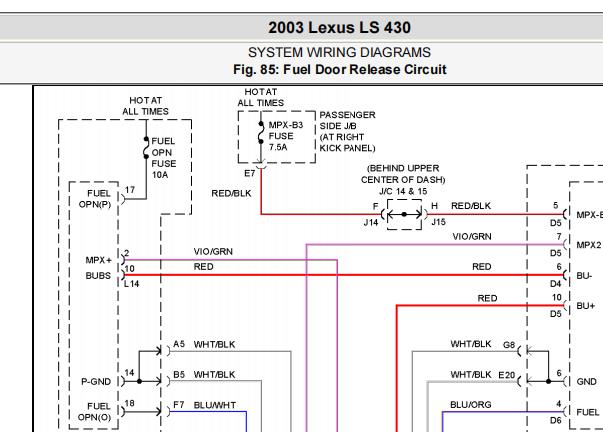Select connector label "J15"
603x432 pixels.
point(438,222)
